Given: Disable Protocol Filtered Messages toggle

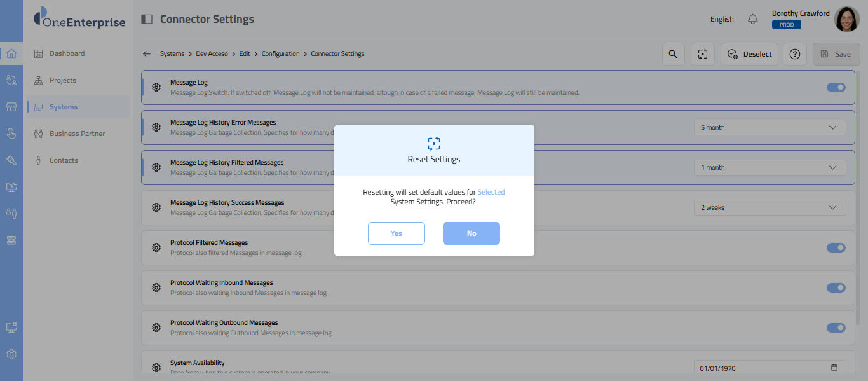Looking at the screenshot, I should click(836, 247).
